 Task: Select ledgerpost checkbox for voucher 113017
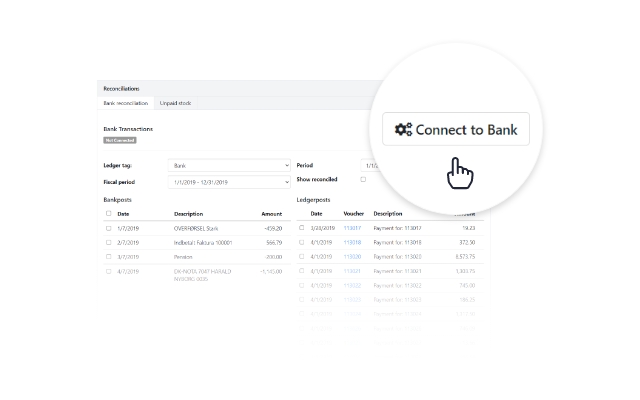302,228
